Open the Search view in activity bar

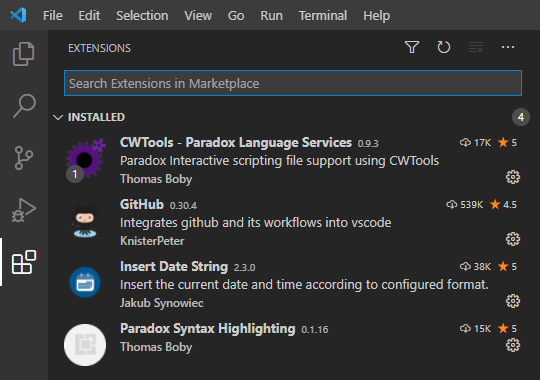click(24, 105)
